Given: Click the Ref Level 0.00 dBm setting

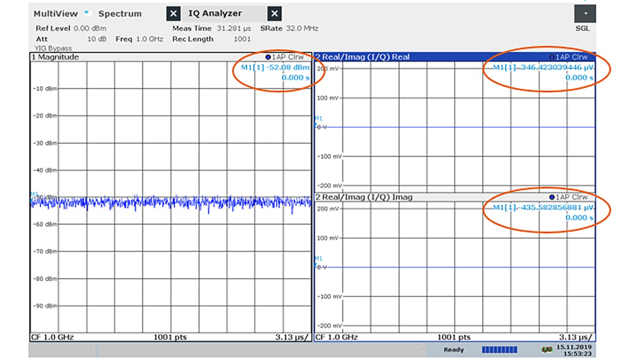Looking at the screenshot, I should [69, 28].
